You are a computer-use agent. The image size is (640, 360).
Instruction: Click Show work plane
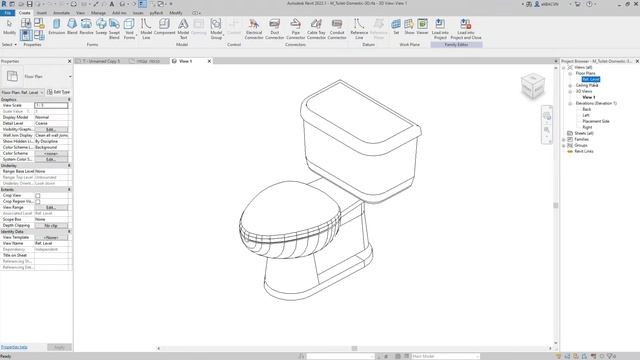[x=409, y=27]
